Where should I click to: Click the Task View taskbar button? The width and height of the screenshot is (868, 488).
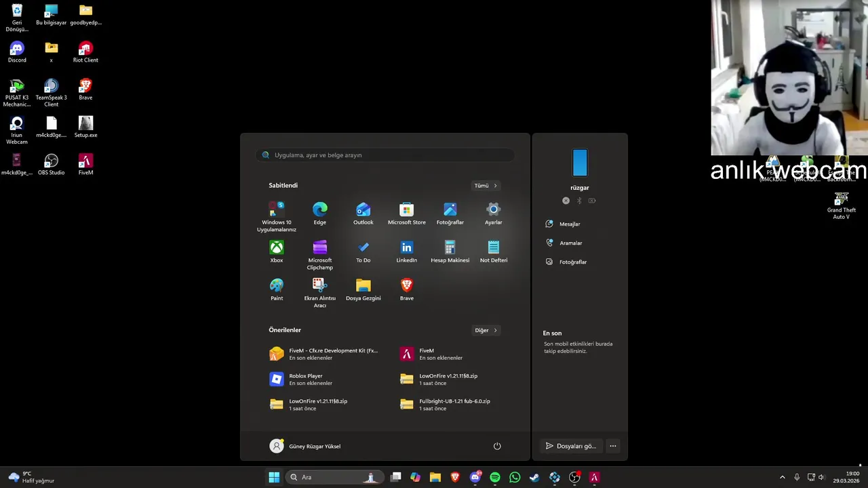[396, 477]
